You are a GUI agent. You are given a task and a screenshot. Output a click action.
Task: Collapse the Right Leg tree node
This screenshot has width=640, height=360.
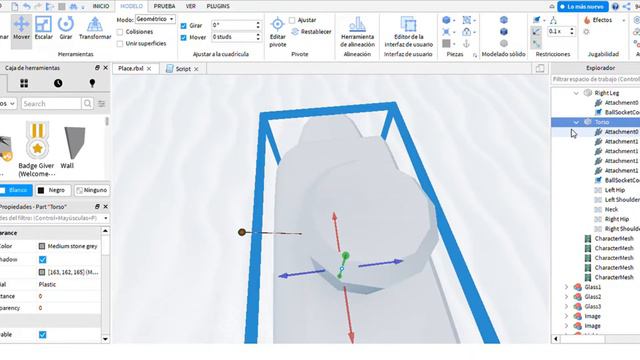coord(576,93)
